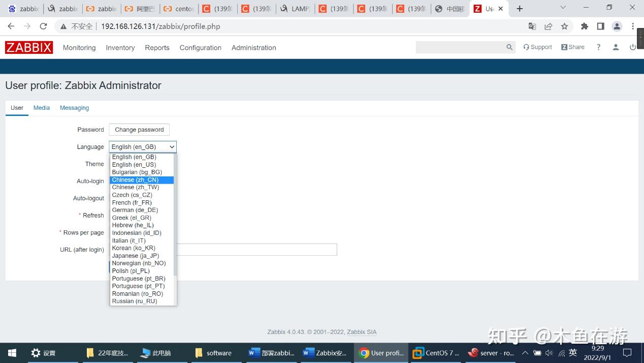Select French (fr_FR) option
This screenshot has height=363, width=644.
click(142, 202)
